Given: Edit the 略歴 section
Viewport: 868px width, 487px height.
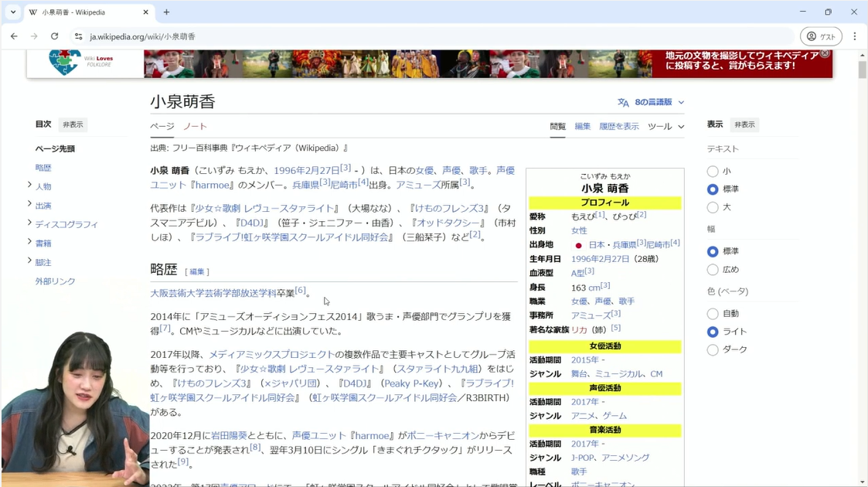Looking at the screenshot, I should [196, 272].
